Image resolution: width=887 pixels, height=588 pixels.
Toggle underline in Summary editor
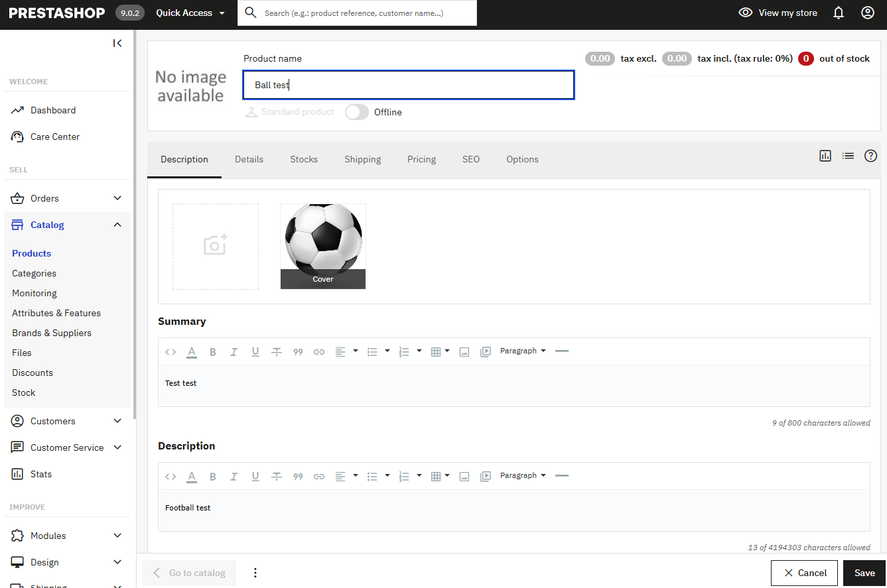coord(255,352)
